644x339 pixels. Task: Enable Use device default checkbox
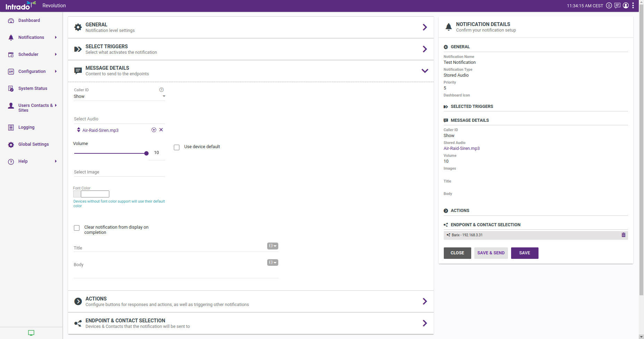[x=177, y=147]
